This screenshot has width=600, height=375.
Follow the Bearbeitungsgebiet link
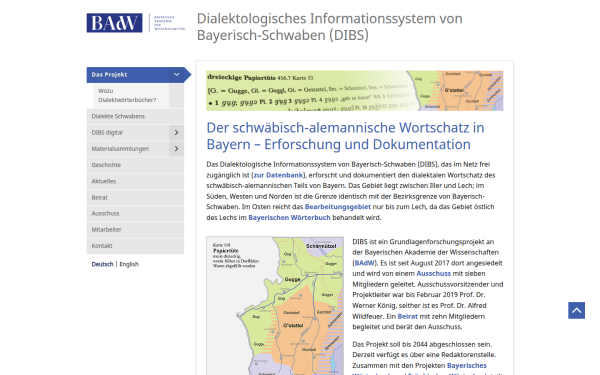(x=338, y=207)
